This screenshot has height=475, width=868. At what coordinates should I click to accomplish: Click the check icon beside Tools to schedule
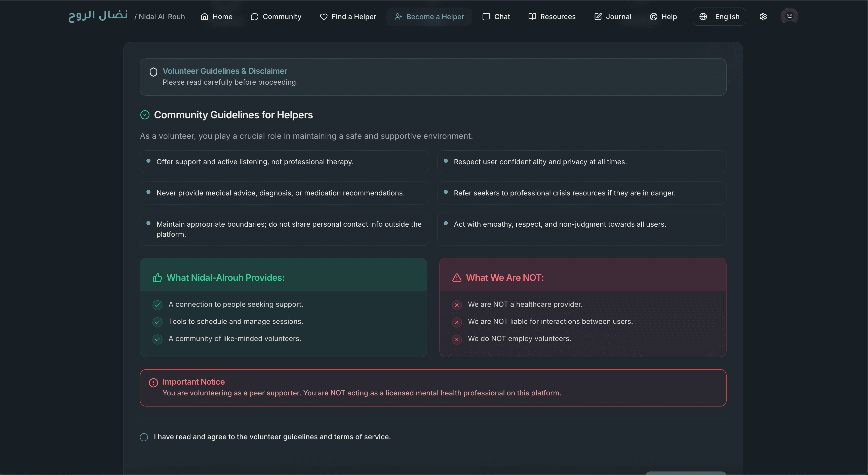tap(157, 322)
